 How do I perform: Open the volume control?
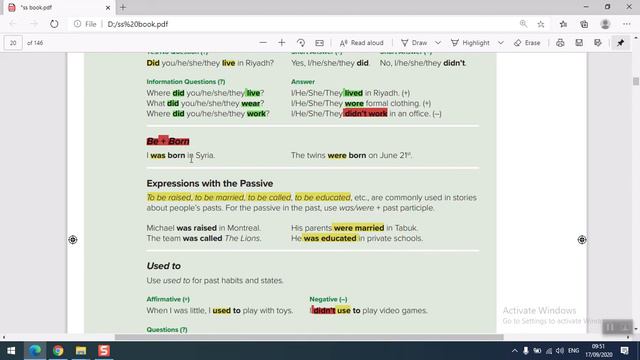coord(560,351)
